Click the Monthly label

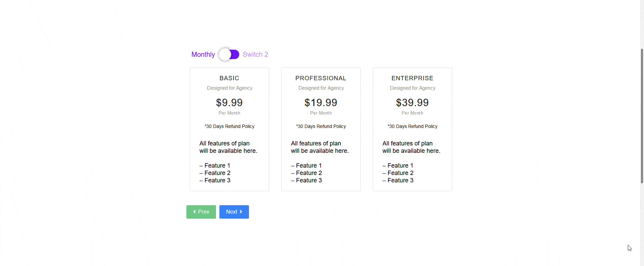pyautogui.click(x=203, y=54)
